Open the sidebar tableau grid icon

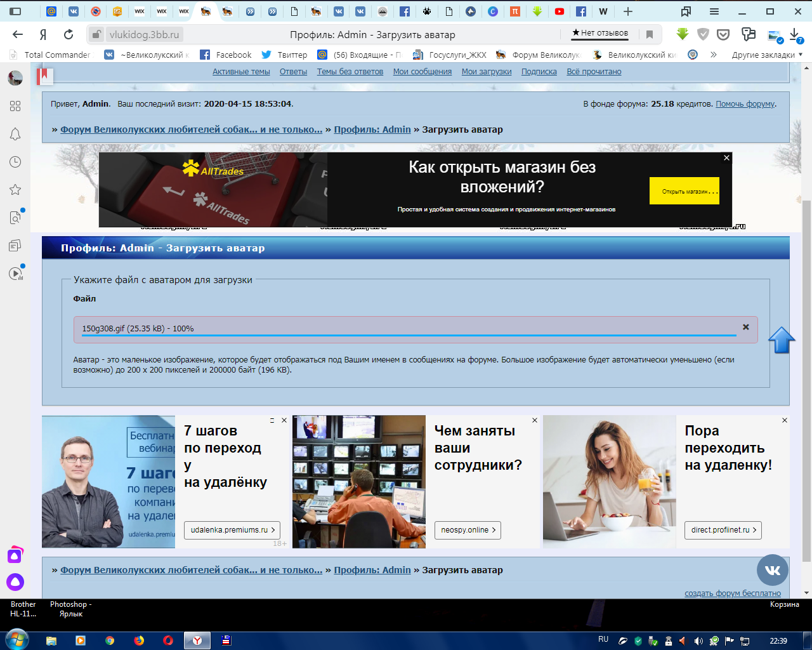tap(15, 106)
